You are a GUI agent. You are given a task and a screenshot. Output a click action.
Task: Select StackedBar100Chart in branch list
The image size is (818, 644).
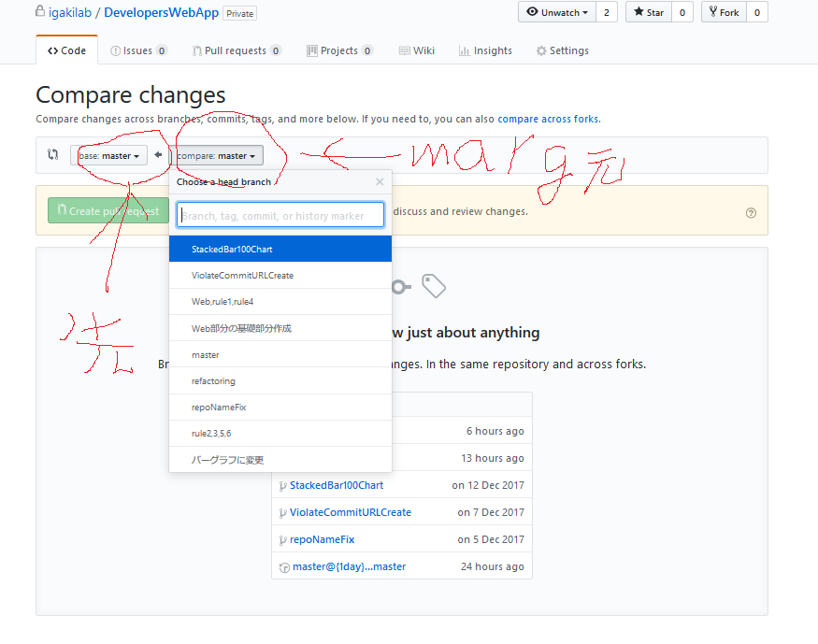280,249
